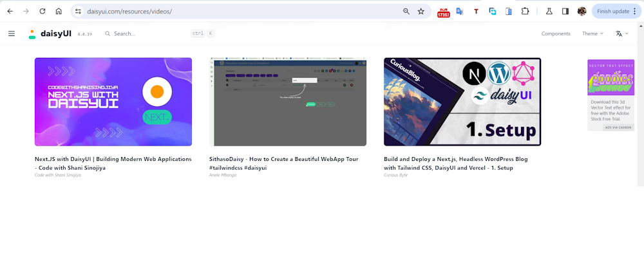The height and width of the screenshot is (271, 644).
Task: Click the Vector Text Effect ad image
Action: point(611,78)
